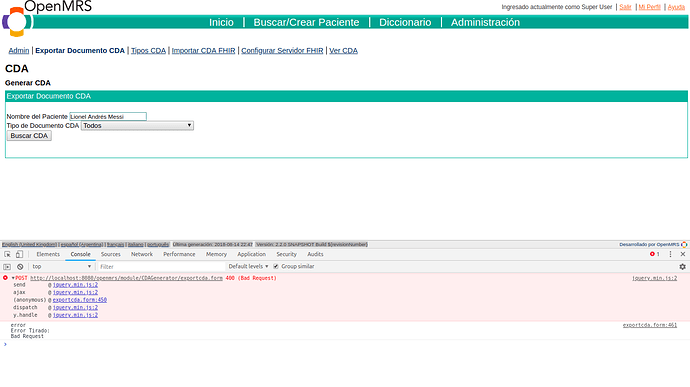Open the Tipos CDA link
Screen dimensions: 690x387
[148, 51]
